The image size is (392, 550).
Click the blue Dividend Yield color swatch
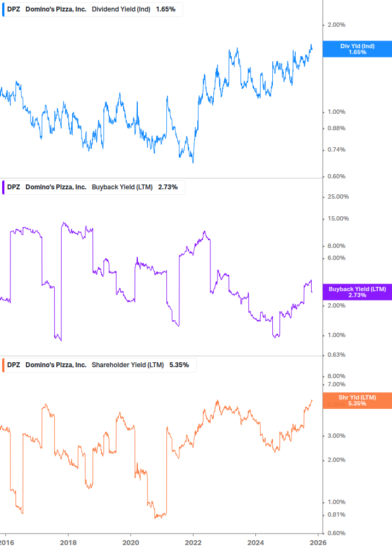click(x=3, y=9)
